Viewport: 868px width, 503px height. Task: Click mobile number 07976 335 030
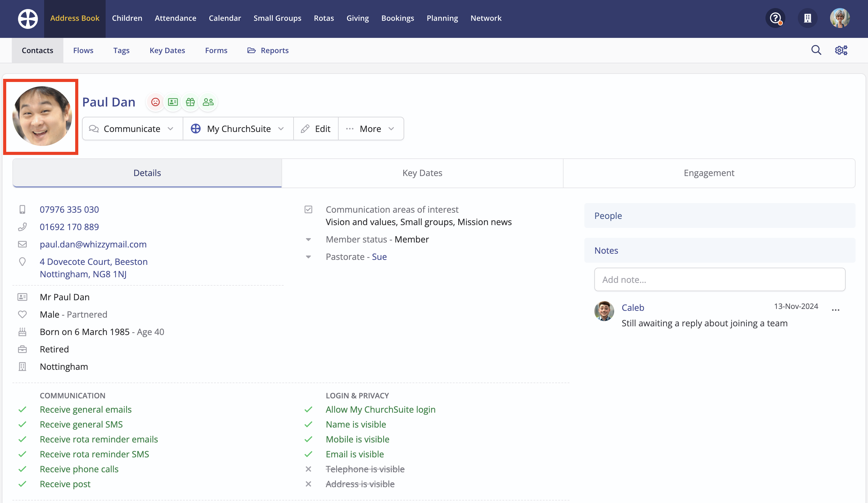(69, 210)
